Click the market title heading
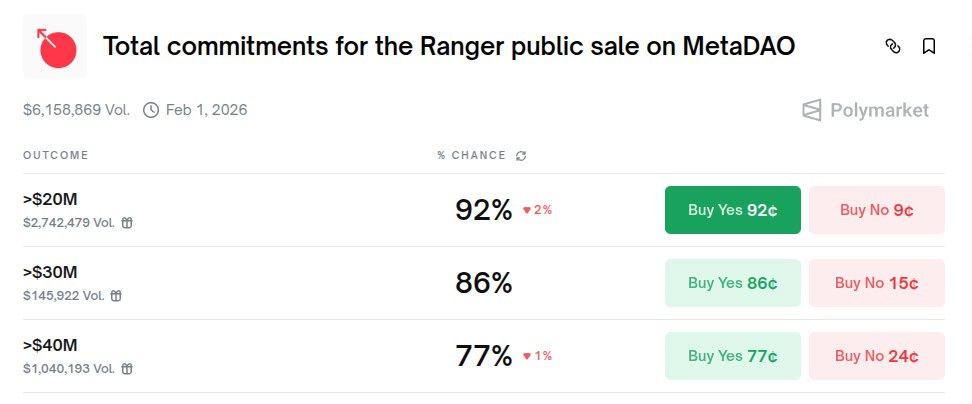Image resolution: width=972 pixels, height=404 pixels. pos(449,46)
